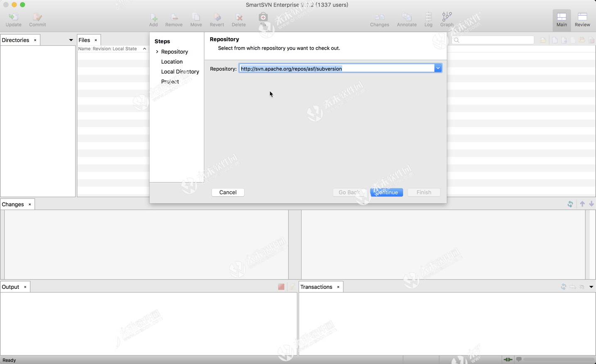Screen dimensions: 596x364
Task: Toggle the Files column sort arrow
Action: coord(145,49)
